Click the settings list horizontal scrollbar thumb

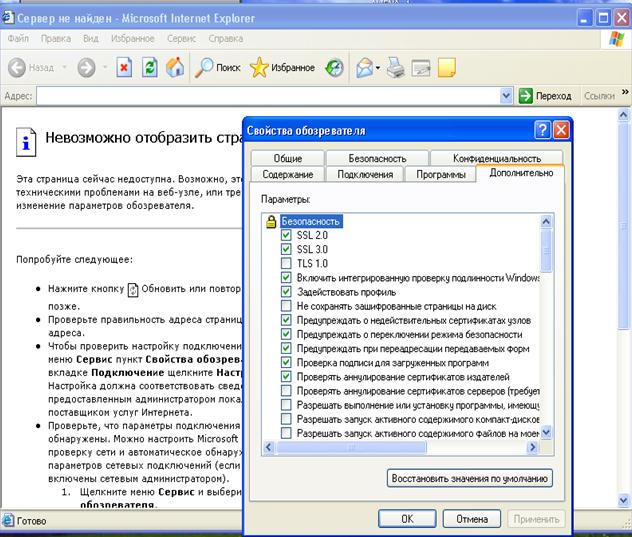click(351, 447)
